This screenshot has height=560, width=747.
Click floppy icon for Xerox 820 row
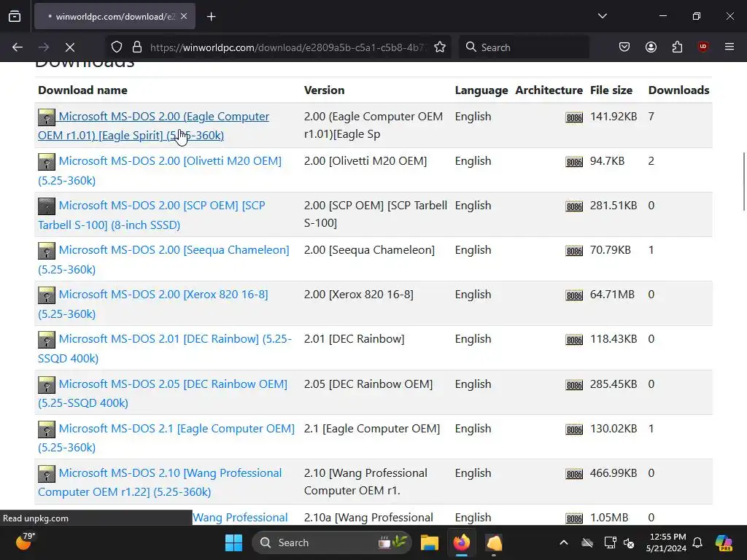coord(47,295)
